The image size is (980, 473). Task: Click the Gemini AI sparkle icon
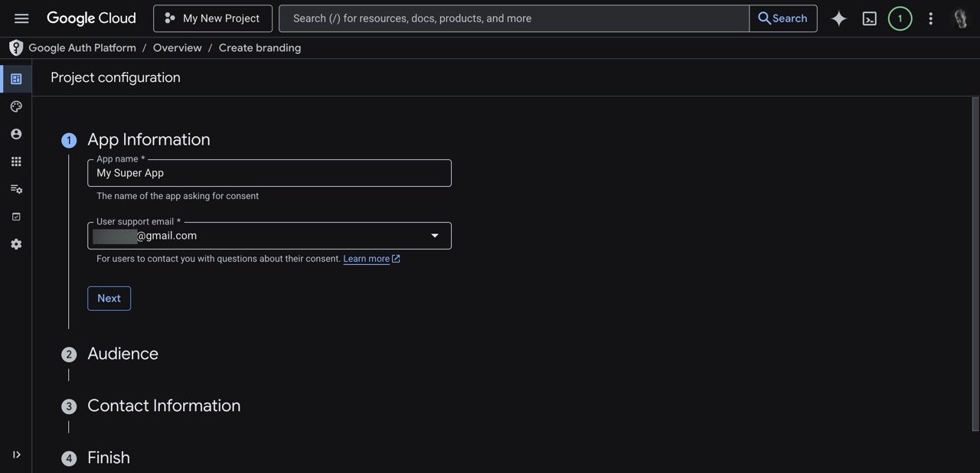(839, 18)
